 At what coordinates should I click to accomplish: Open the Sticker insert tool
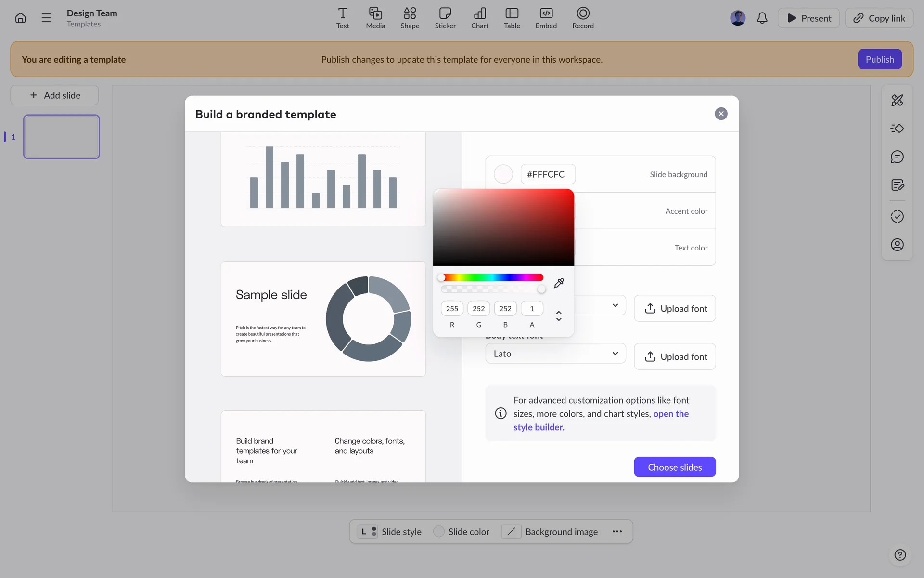click(445, 18)
